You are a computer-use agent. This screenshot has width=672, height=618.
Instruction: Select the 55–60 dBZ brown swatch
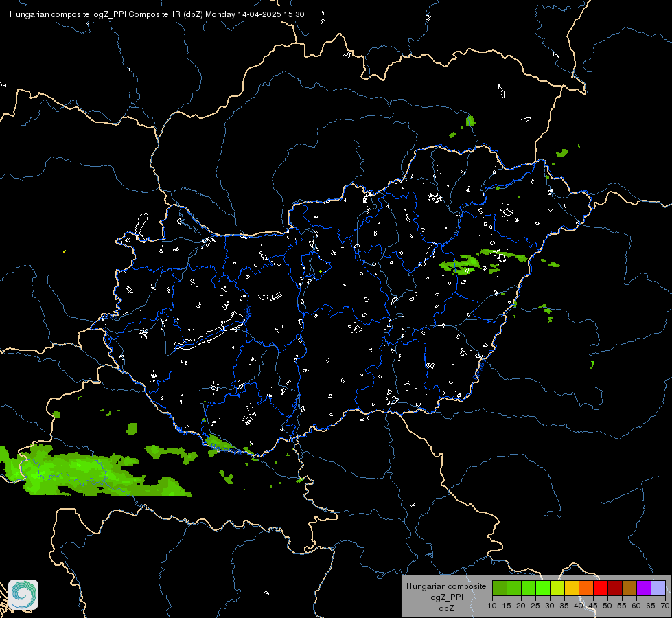[629, 588]
